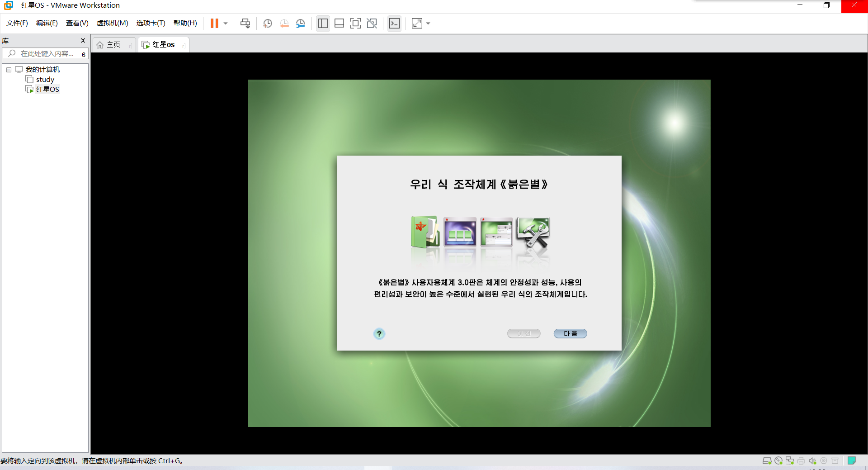Close the 主页 tab
Viewport: 868px width, 470px height.
click(x=131, y=45)
